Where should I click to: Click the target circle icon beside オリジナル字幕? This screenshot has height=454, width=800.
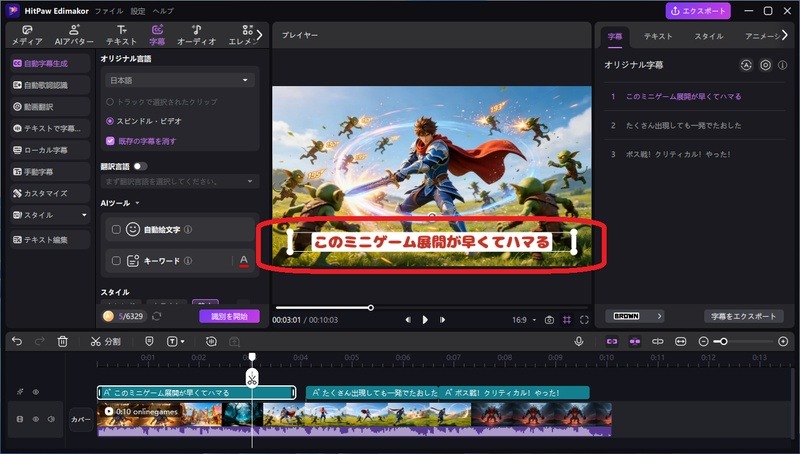[x=765, y=65]
